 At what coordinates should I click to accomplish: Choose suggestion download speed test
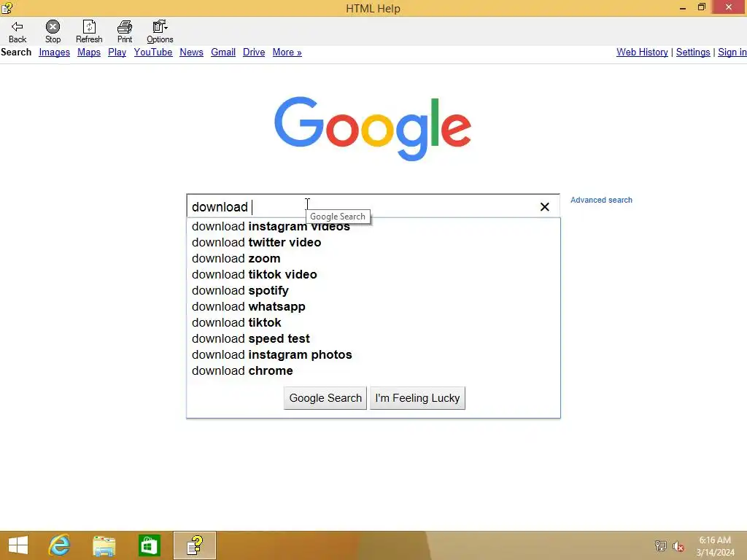click(x=373, y=338)
